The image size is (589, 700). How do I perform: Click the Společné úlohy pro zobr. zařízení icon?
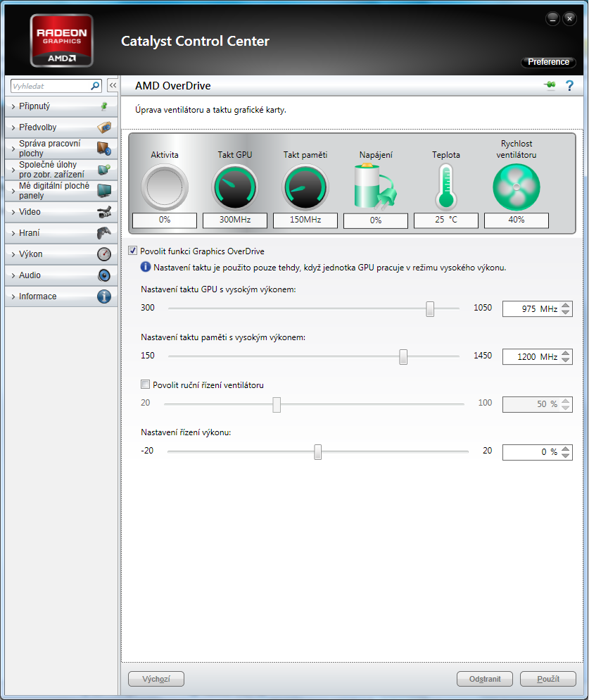click(104, 170)
